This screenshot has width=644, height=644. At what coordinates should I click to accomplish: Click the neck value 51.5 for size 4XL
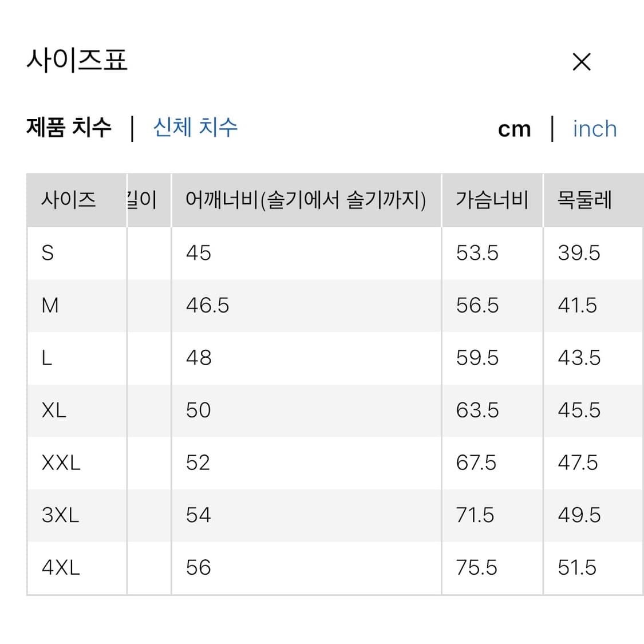coord(578,567)
